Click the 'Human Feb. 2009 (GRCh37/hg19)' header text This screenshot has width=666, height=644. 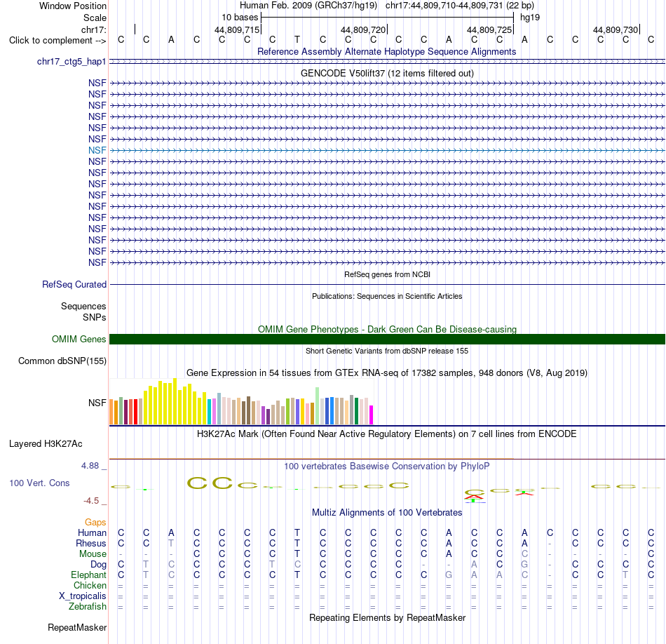click(x=308, y=6)
